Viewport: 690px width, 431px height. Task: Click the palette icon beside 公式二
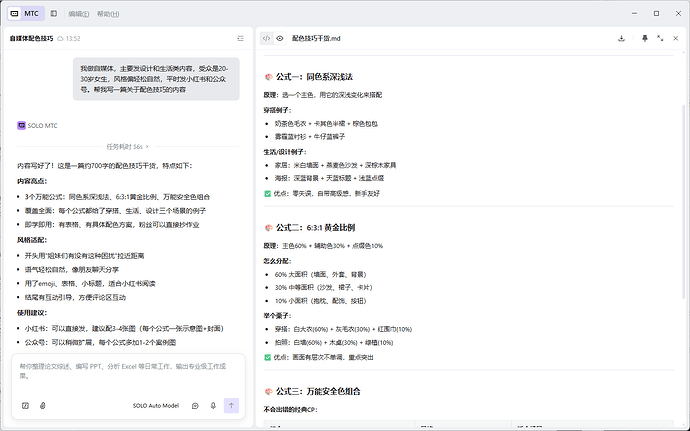[268, 228]
